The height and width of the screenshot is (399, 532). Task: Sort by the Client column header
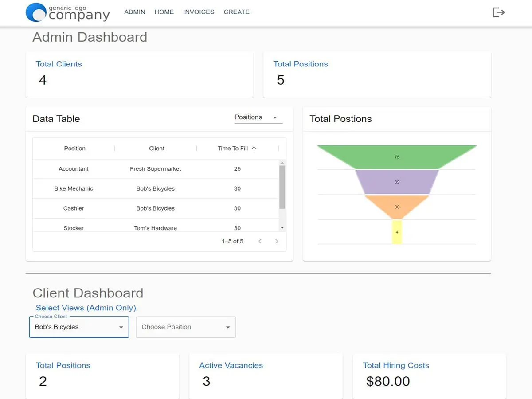click(x=156, y=149)
